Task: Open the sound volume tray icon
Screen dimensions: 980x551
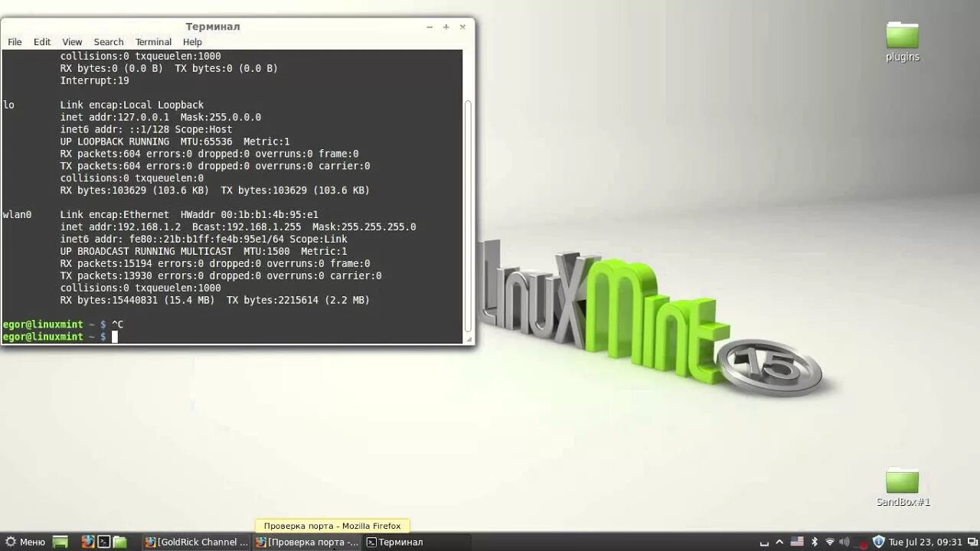Action: pyautogui.click(x=844, y=542)
